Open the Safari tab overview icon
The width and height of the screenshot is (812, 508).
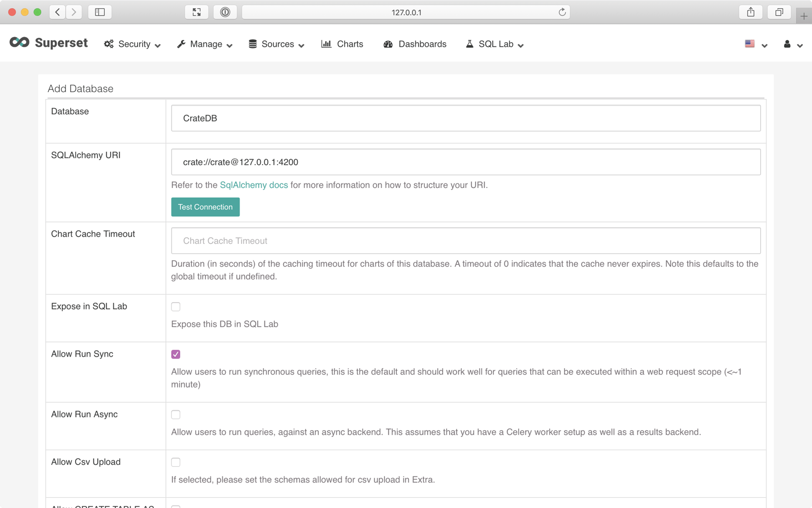779,12
